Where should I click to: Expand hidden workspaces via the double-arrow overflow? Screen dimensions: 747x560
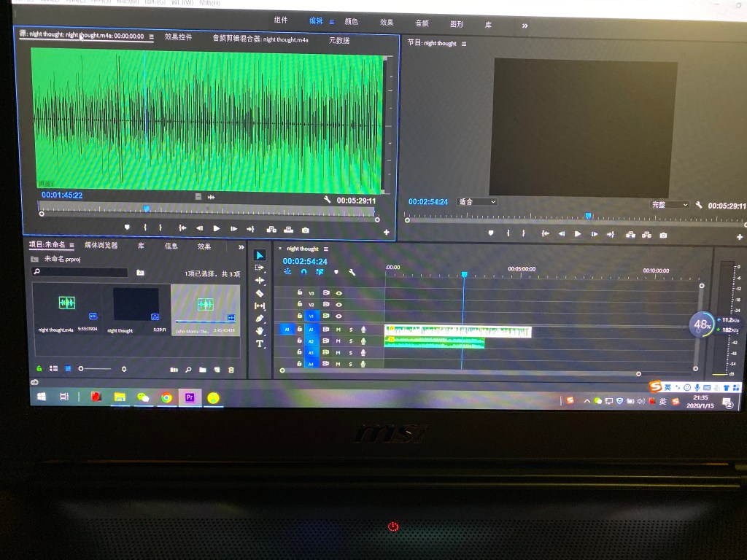[x=525, y=26]
